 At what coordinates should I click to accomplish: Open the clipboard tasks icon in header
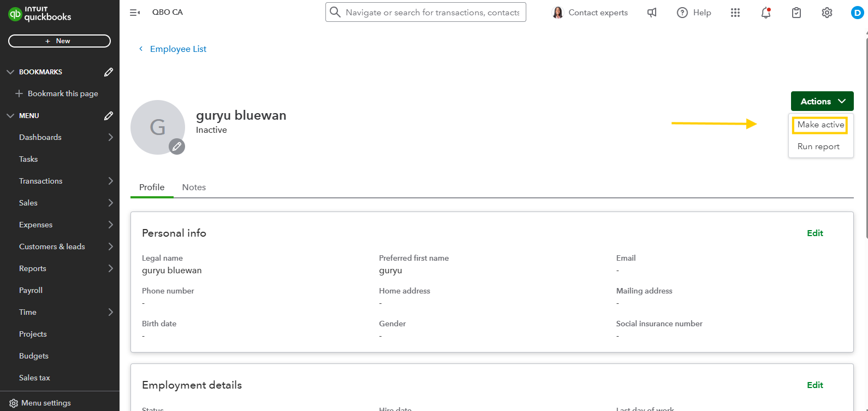click(796, 13)
